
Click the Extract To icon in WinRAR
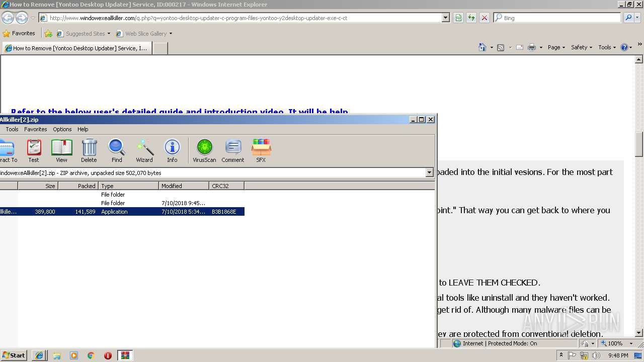point(8,151)
